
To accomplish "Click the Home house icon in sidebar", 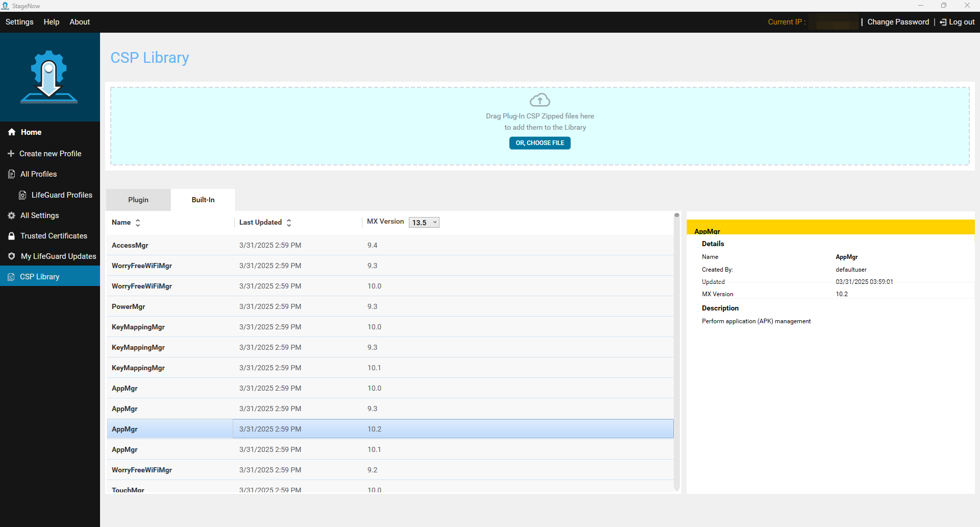I will pos(12,132).
